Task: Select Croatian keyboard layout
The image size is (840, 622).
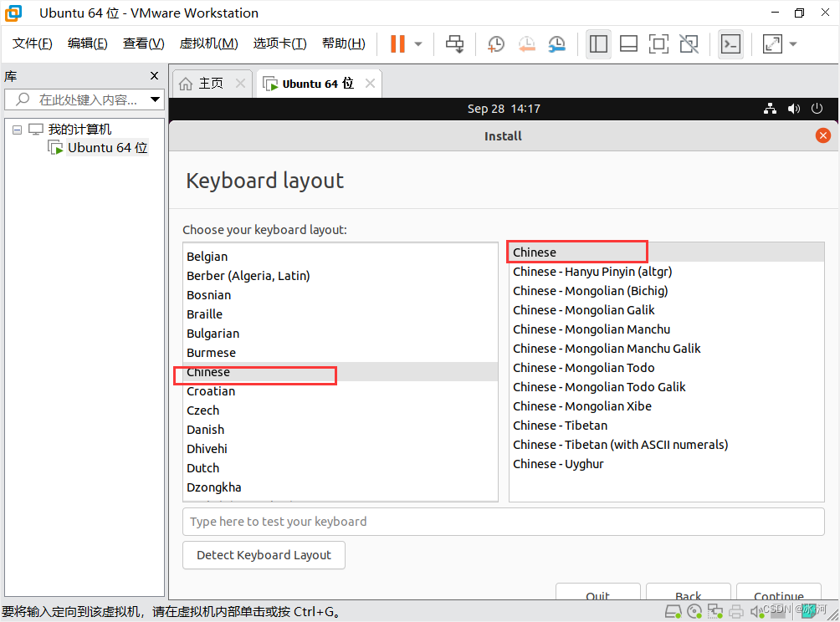Action: click(x=341, y=391)
